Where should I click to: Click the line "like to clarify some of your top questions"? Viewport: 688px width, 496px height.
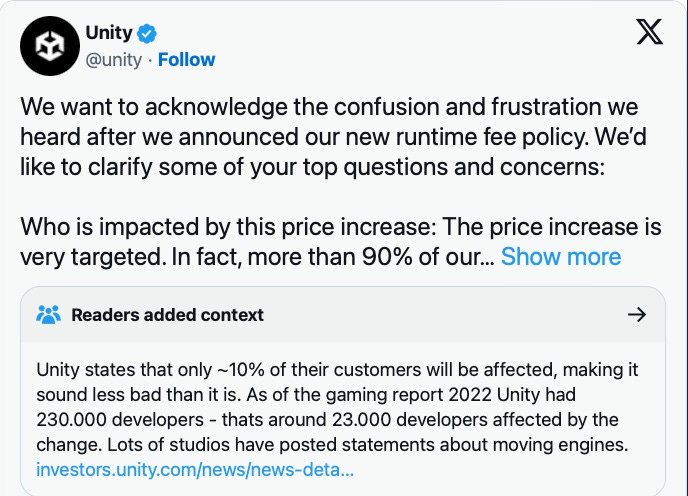pos(312,167)
